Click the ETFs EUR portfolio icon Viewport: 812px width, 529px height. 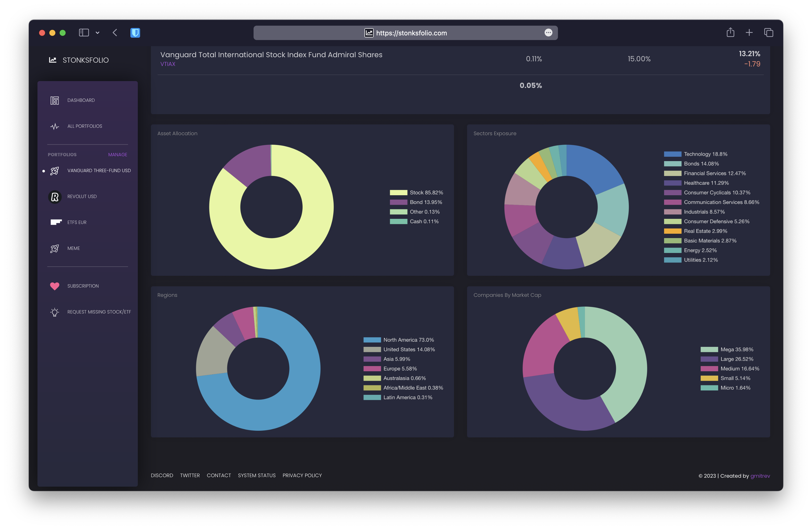[56, 222]
